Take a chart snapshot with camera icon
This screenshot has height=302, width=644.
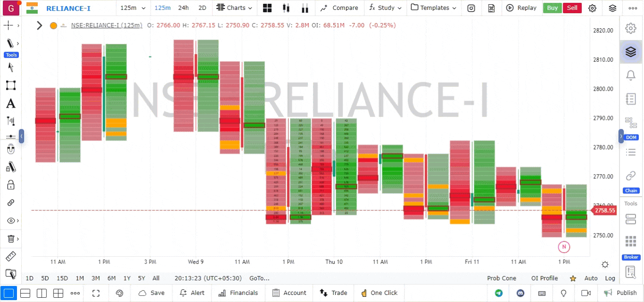471,8
